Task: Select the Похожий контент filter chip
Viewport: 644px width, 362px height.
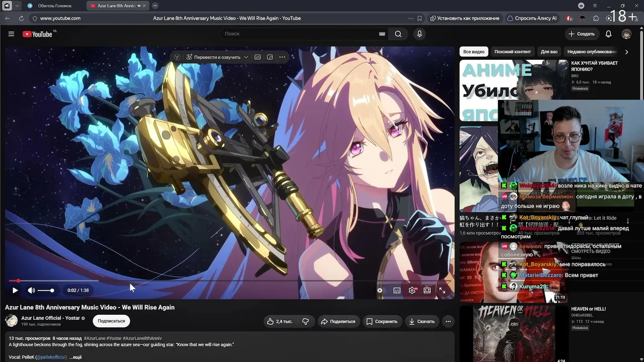Action: [512, 52]
